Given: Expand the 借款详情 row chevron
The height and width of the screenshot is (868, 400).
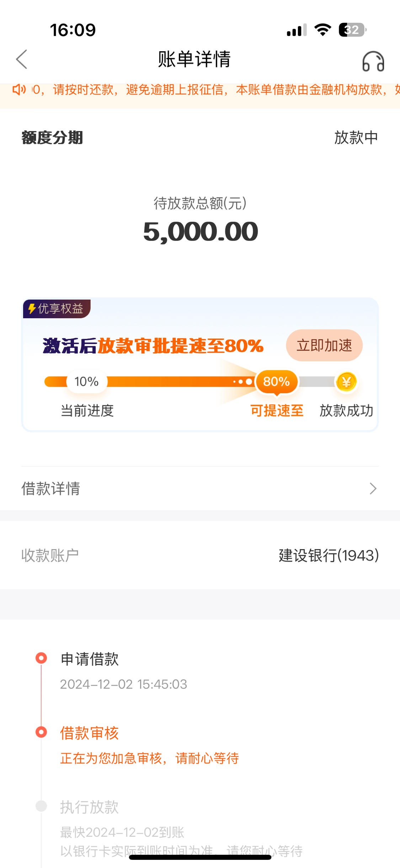Looking at the screenshot, I should tap(373, 489).
